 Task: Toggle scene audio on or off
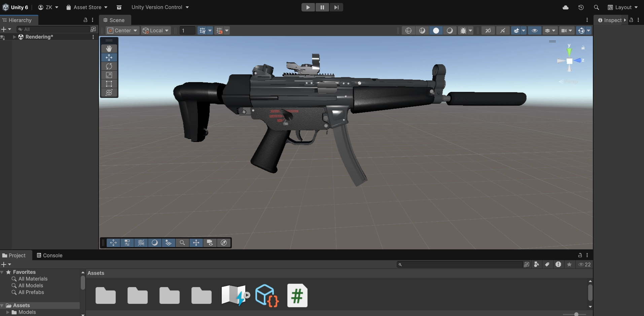(503, 31)
